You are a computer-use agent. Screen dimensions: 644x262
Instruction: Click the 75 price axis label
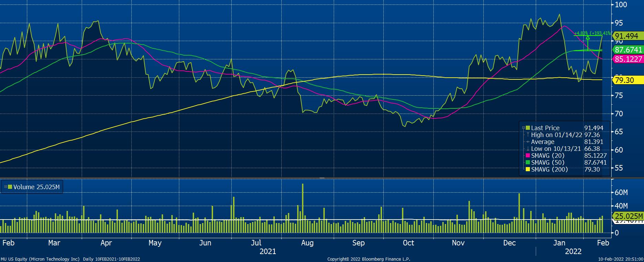click(x=619, y=96)
